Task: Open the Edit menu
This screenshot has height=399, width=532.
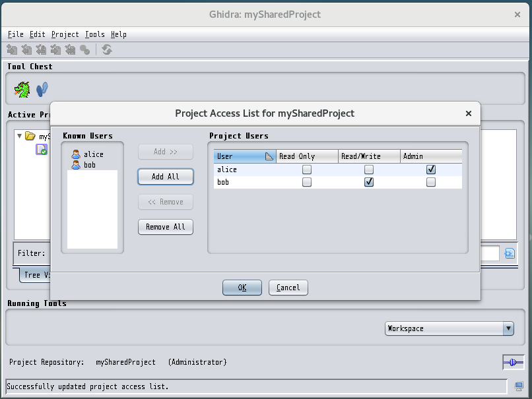Action: click(x=38, y=34)
